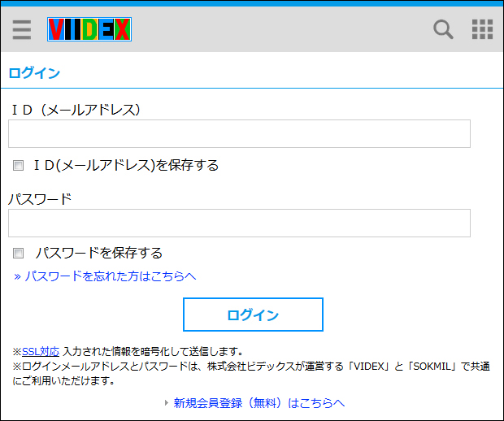
Task: Check the ID(メールアドレス)を保存する checkbox
Action: (x=19, y=166)
